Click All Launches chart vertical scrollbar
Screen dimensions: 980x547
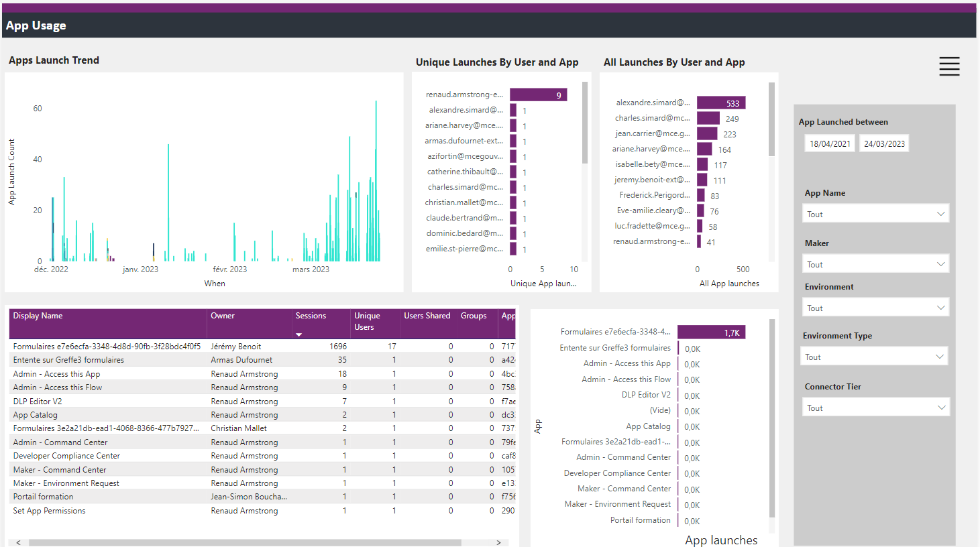point(771,119)
